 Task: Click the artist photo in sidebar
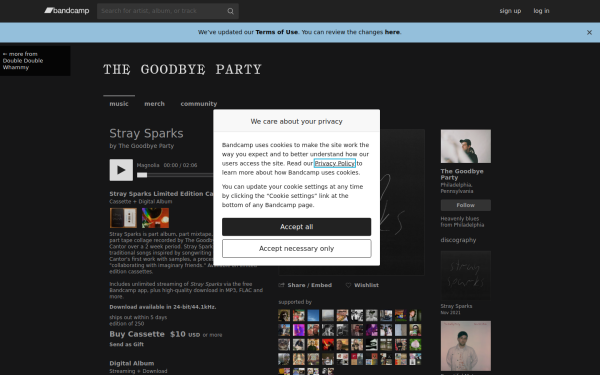(x=466, y=146)
